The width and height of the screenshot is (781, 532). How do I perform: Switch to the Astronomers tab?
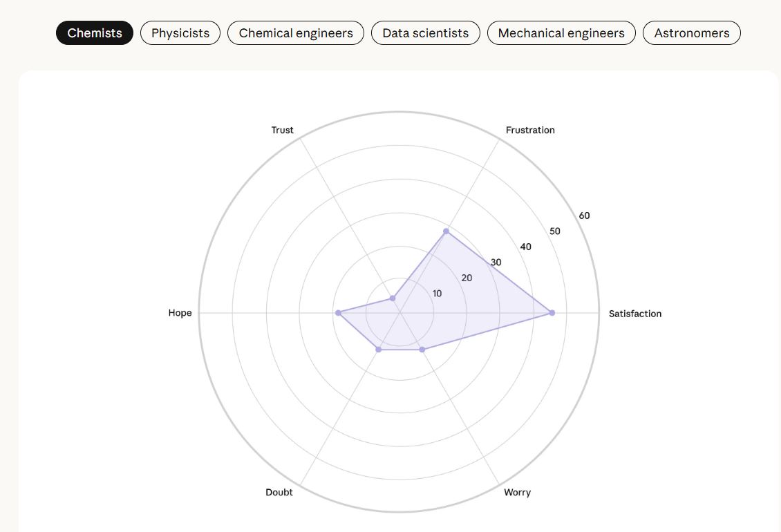(x=692, y=33)
